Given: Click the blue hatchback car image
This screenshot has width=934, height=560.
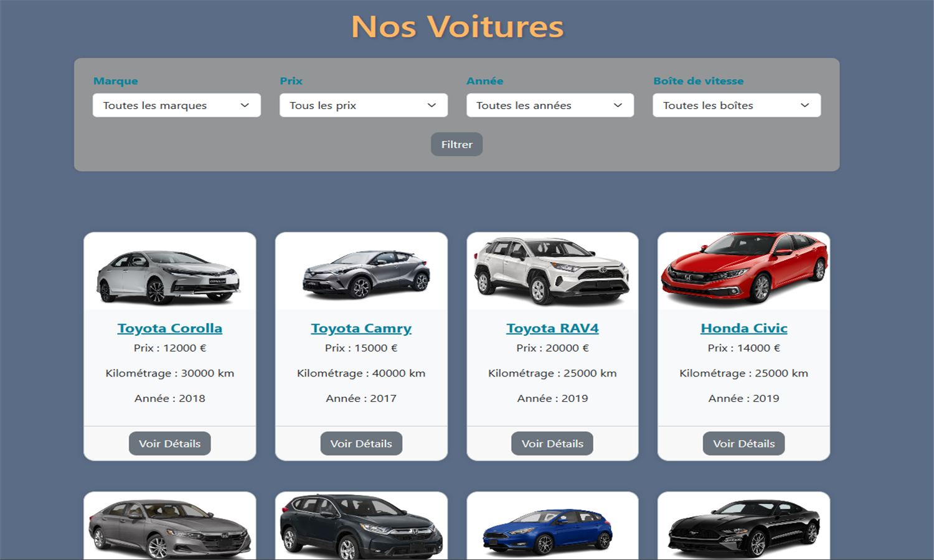Looking at the screenshot, I should click(x=547, y=531).
